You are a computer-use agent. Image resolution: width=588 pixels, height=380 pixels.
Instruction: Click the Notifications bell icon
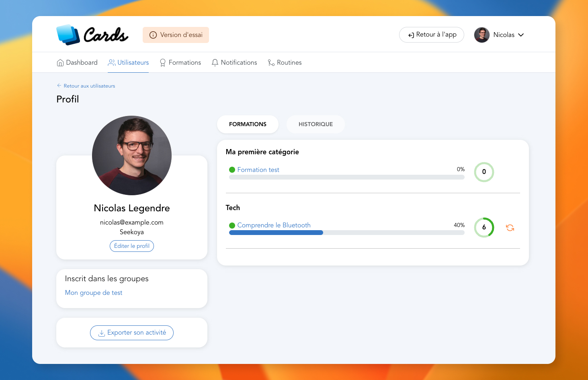(x=215, y=63)
